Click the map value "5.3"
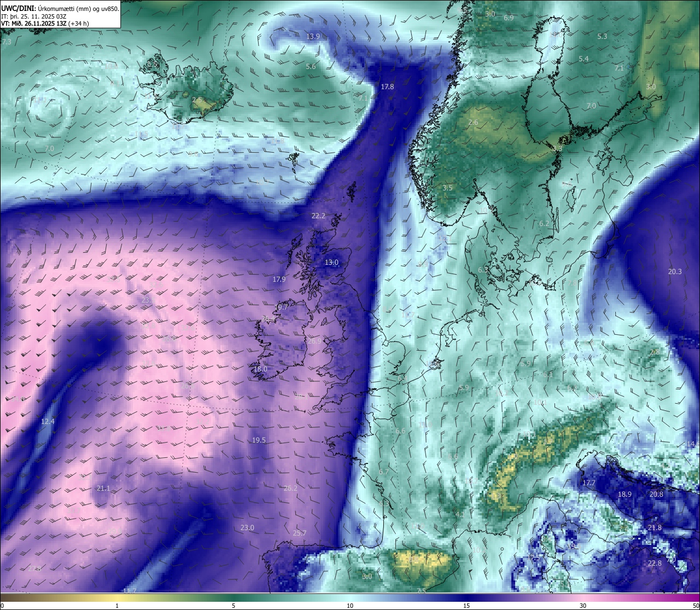700x610 pixels. (x=602, y=36)
